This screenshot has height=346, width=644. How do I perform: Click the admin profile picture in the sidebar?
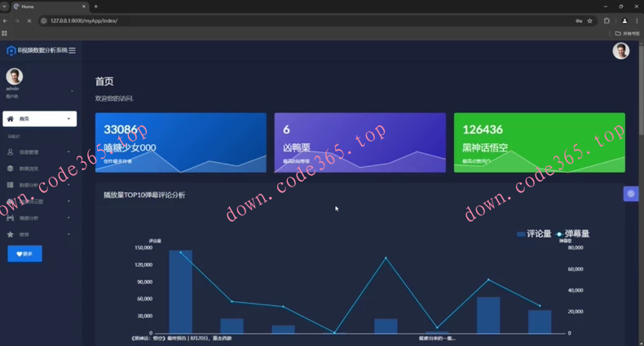tap(14, 77)
